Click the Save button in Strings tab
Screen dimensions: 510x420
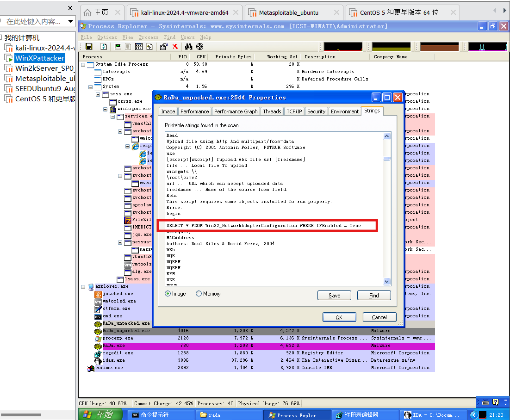click(334, 296)
